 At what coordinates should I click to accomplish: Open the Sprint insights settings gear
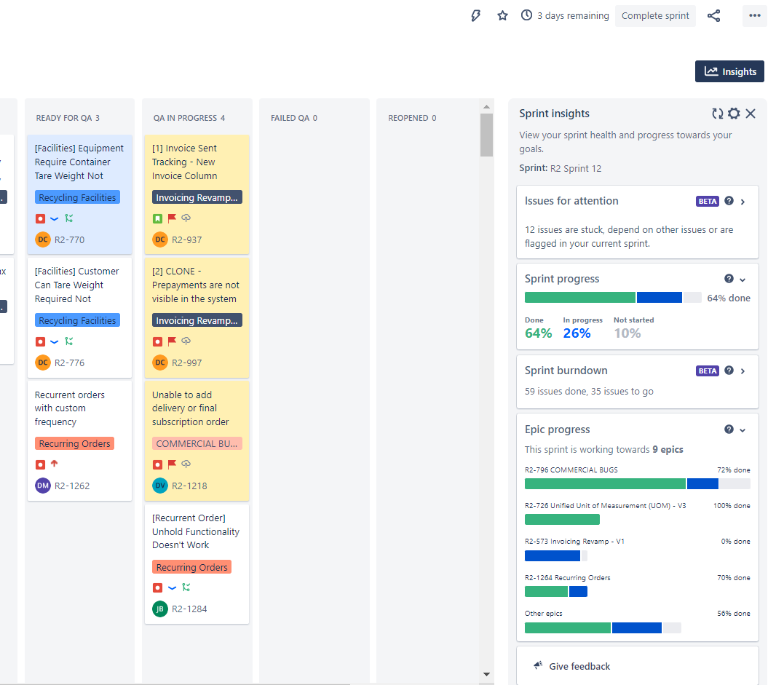tap(734, 114)
